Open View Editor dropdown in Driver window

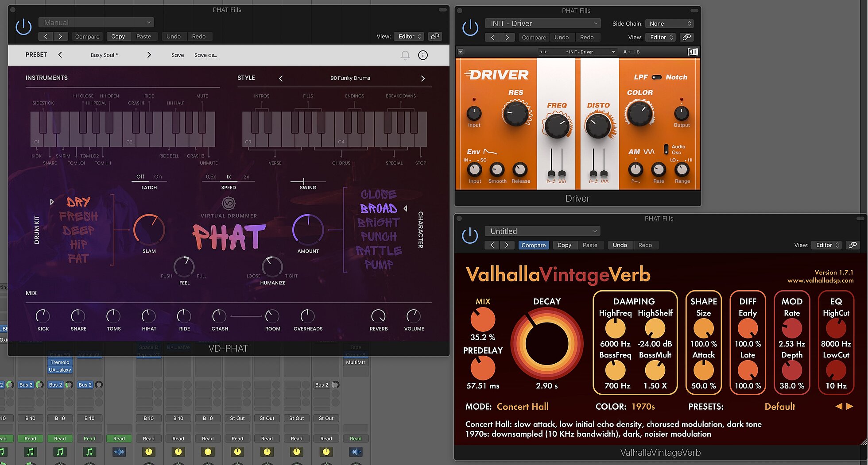click(661, 37)
